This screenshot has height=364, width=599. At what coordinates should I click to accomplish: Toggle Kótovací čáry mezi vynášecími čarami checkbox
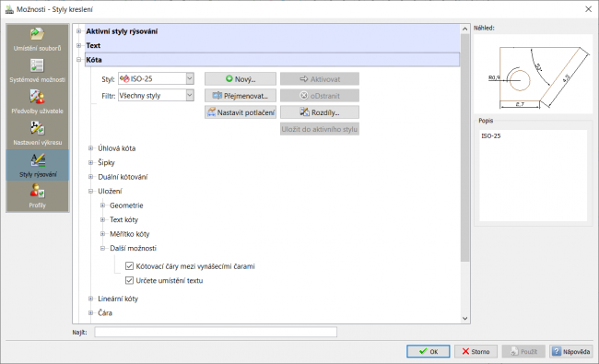(130, 265)
